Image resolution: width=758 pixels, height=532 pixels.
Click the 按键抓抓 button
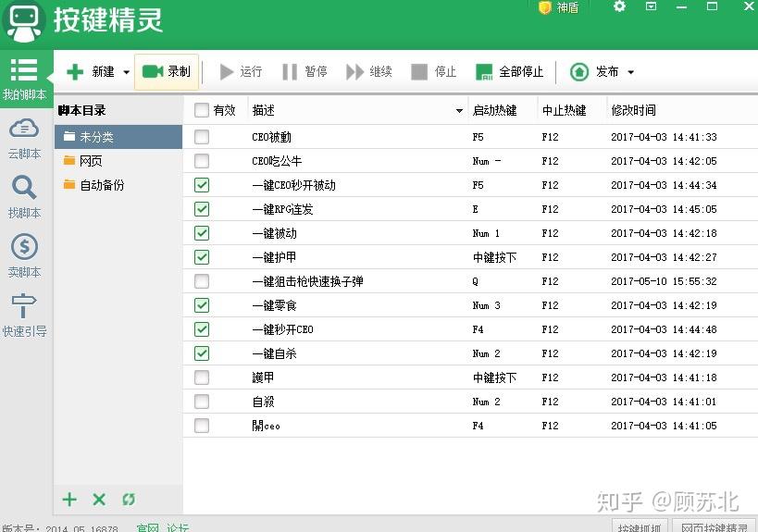click(x=640, y=526)
